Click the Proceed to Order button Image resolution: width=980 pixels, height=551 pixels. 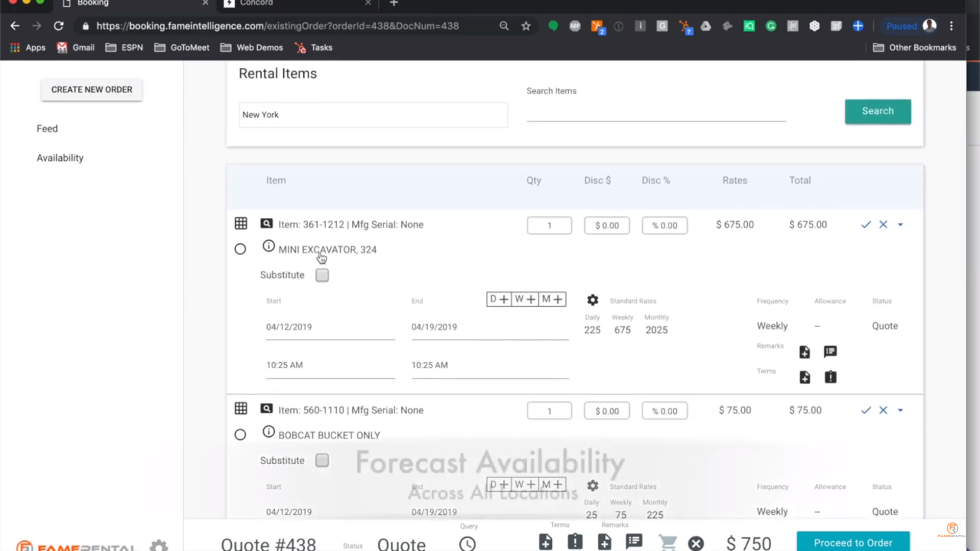853,542
